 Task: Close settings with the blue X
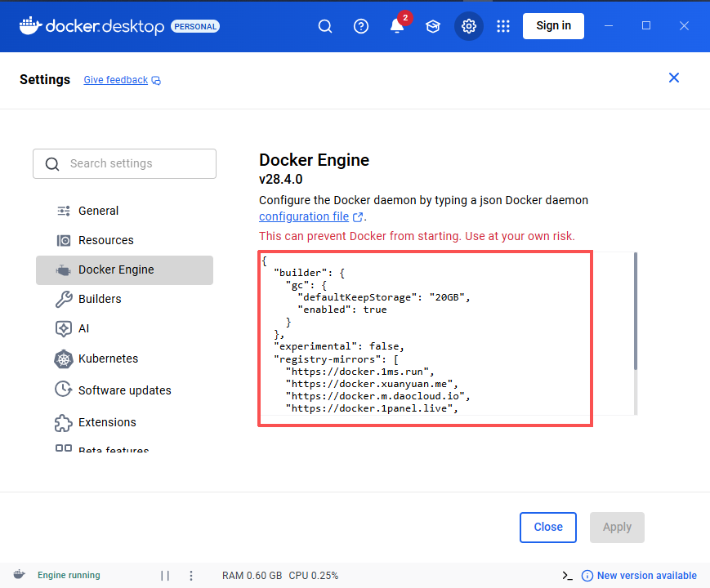pos(674,78)
